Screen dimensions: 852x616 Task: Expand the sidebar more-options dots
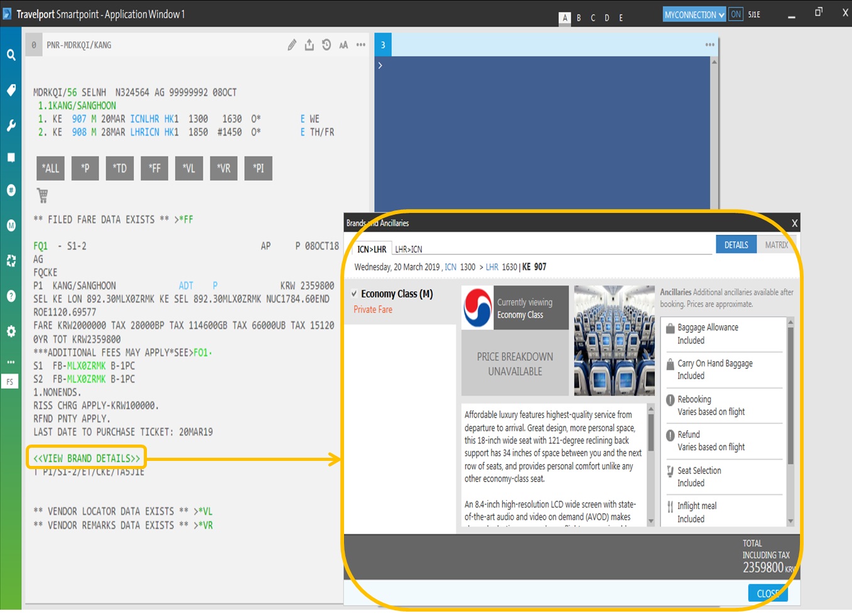click(11, 362)
